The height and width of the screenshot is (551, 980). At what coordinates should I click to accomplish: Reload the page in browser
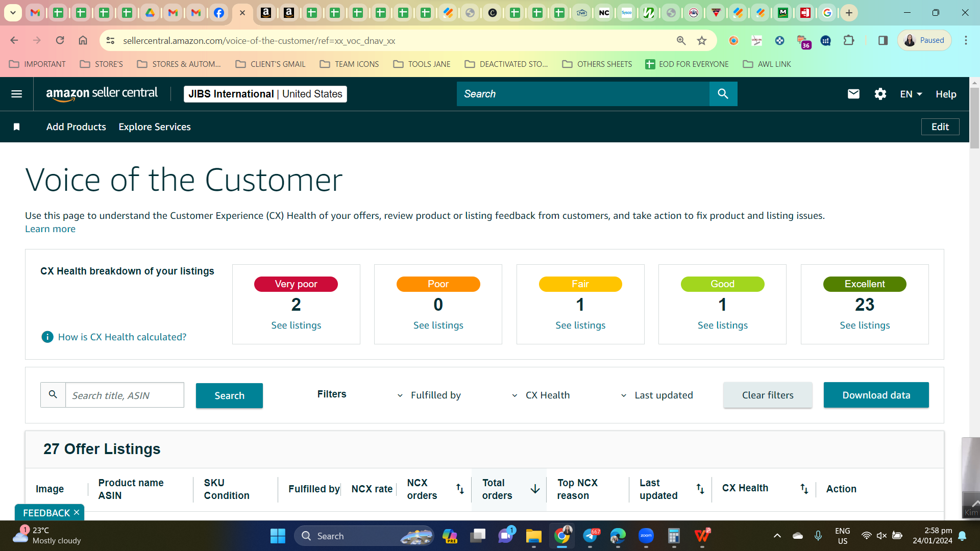pyautogui.click(x=60, y=40)
